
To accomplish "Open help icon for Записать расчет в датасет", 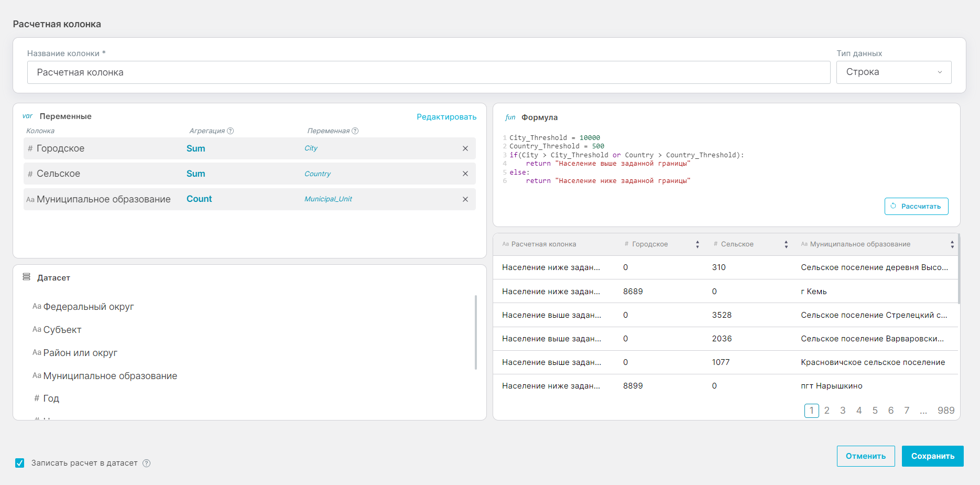I will pos(147,463).
